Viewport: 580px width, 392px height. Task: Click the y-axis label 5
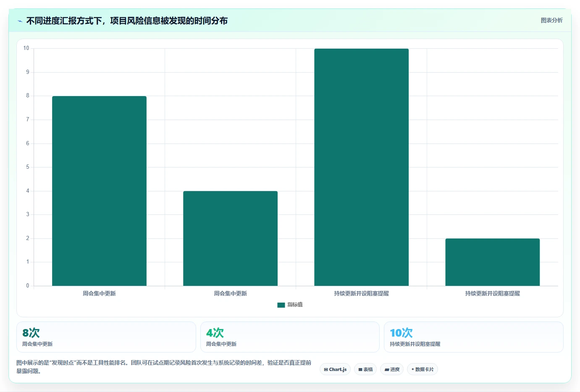(28, 167)
